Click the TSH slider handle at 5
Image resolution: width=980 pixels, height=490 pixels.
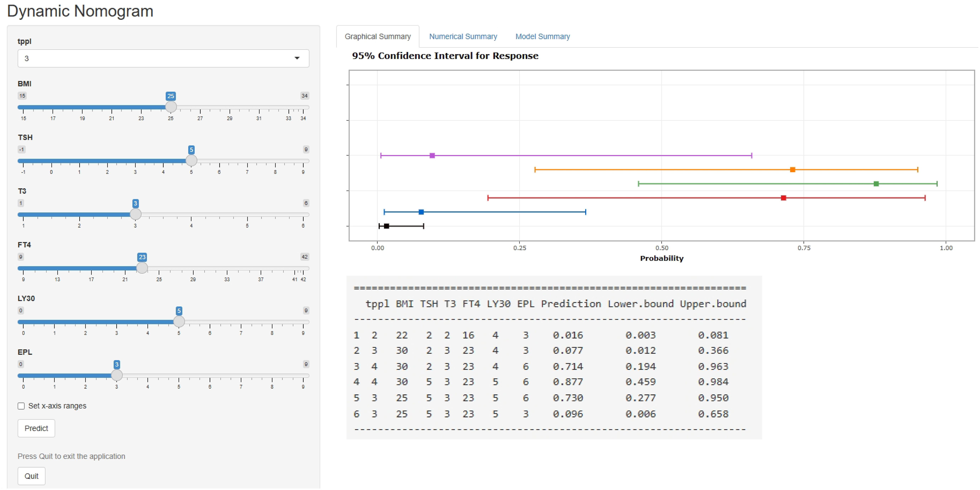[191, 161]
